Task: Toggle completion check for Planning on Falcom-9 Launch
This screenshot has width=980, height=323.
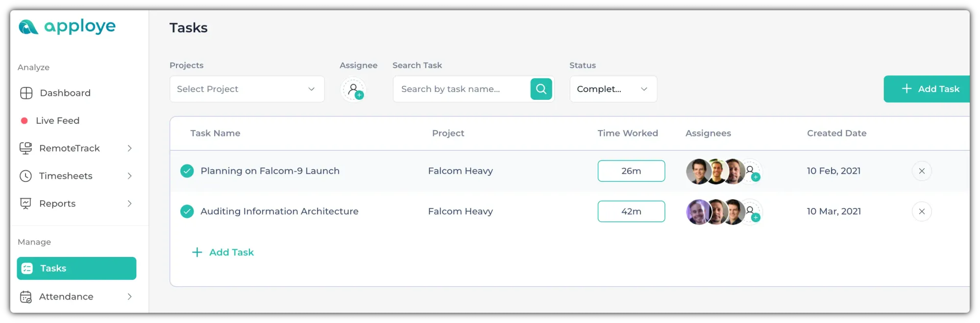Action: tap(187, 171)
